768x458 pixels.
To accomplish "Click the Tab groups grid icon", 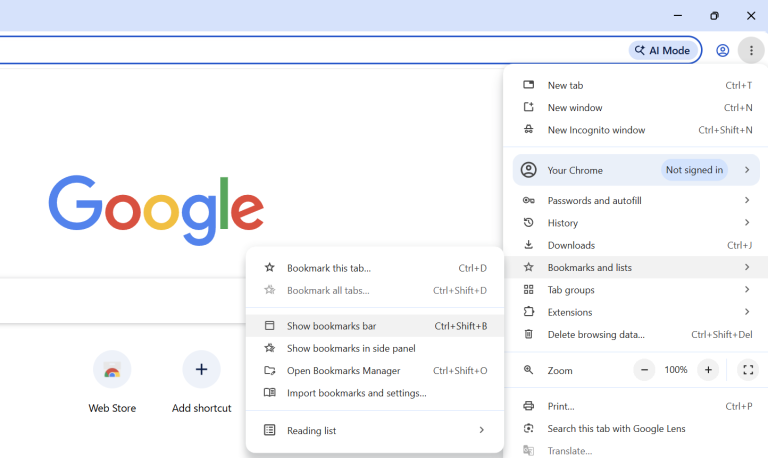I will tap(528, 289).
